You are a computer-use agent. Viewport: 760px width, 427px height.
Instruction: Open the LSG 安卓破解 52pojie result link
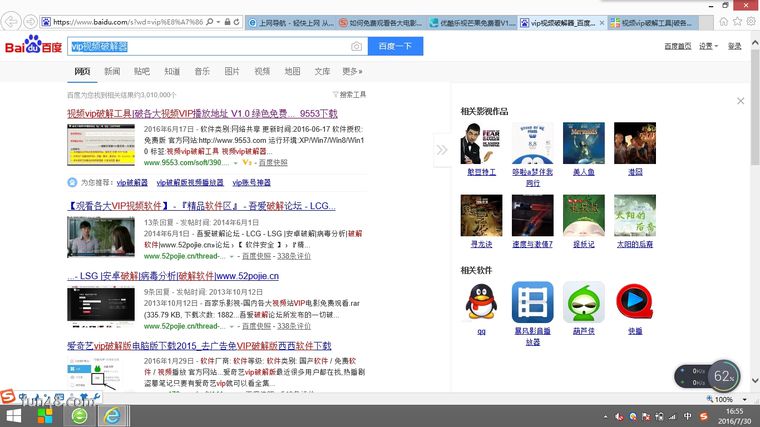[173, 276]
